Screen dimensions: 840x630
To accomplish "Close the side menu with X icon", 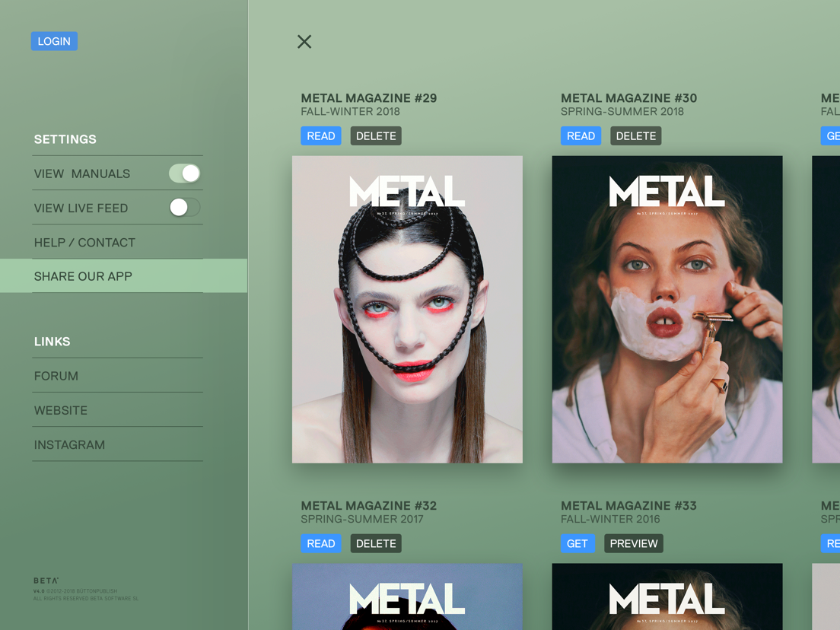I will tap(304, 42).
